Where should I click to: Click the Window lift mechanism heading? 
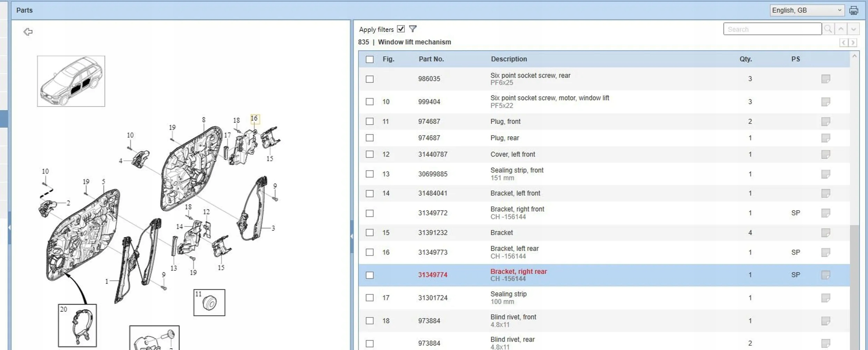pyautogui.click(x=415, y=42)
